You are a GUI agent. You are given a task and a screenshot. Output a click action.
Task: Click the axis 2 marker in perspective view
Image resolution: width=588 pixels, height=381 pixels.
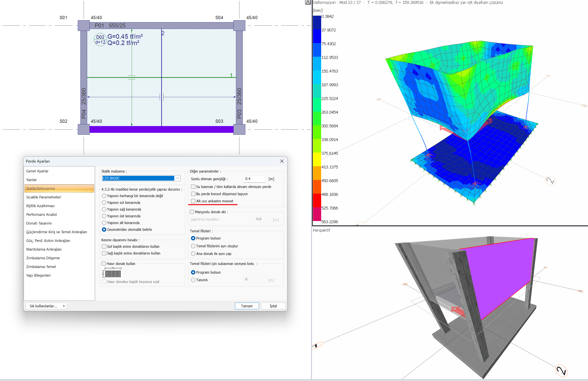[561, 370]
